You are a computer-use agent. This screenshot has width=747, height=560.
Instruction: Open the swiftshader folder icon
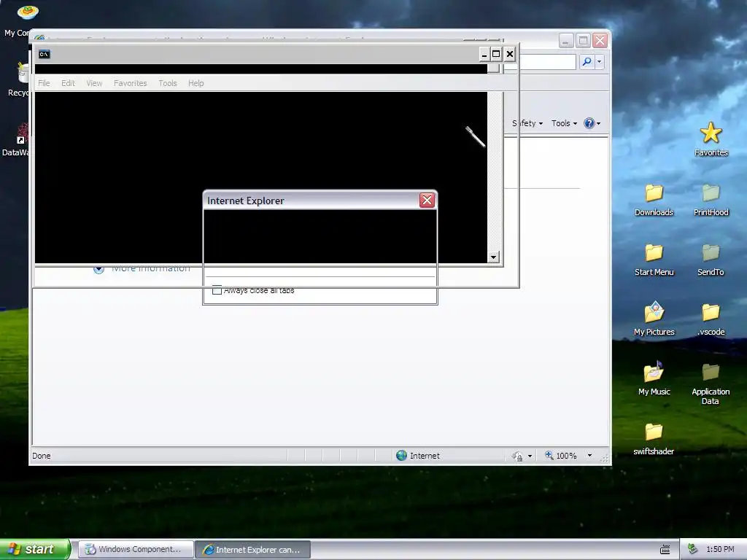654,432
